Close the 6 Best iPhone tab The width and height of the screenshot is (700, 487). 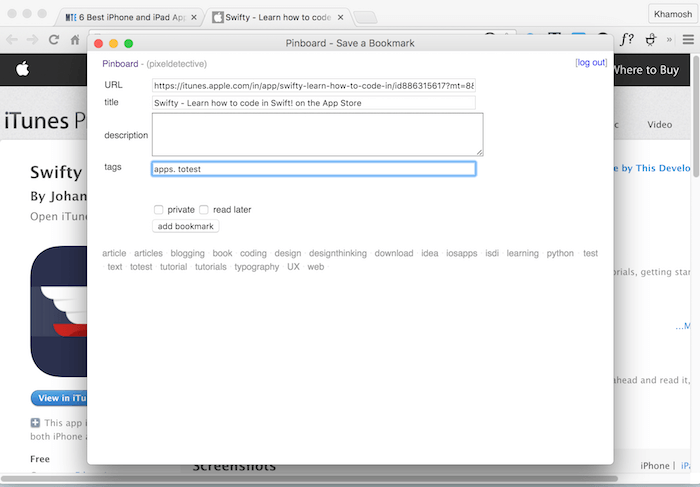click(x=194, y=17)
